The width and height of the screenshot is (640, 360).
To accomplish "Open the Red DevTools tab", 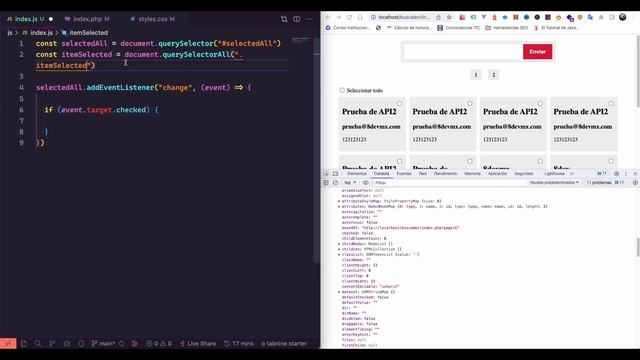I will pyautogui.click(x=423, y=173).
